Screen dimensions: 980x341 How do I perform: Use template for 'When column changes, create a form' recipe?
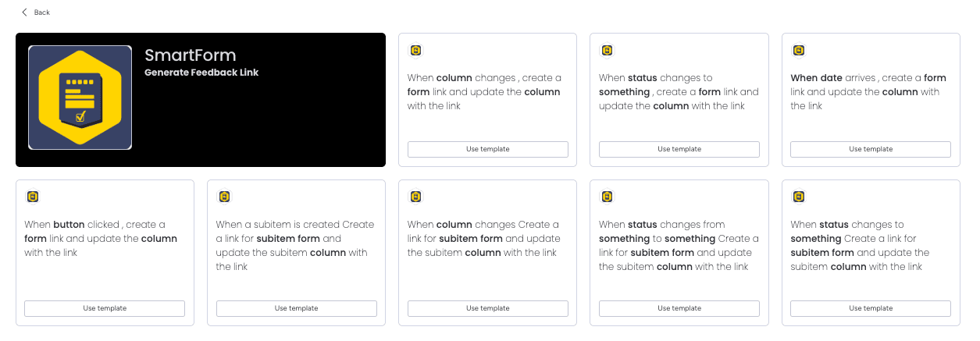(488, 149)
